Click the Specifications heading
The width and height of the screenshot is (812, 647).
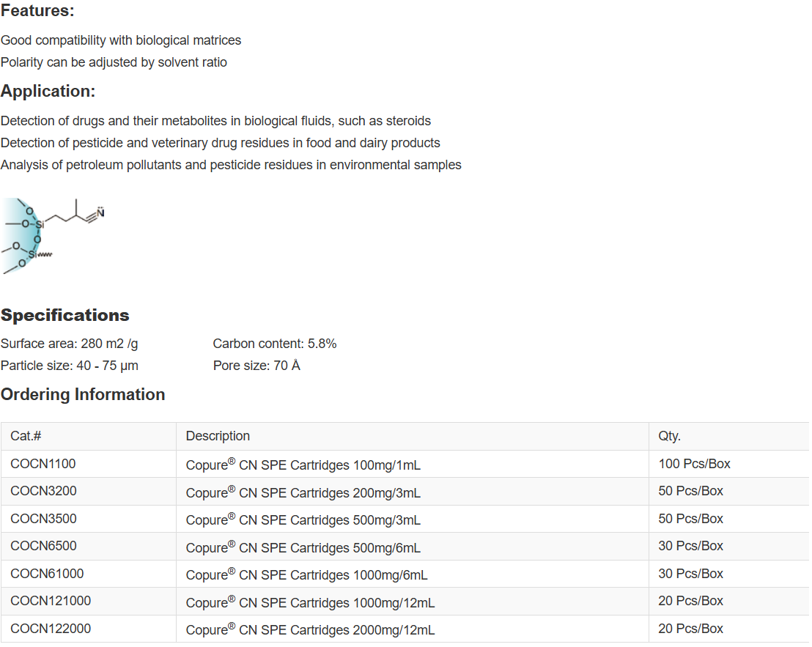pos(64,315)
